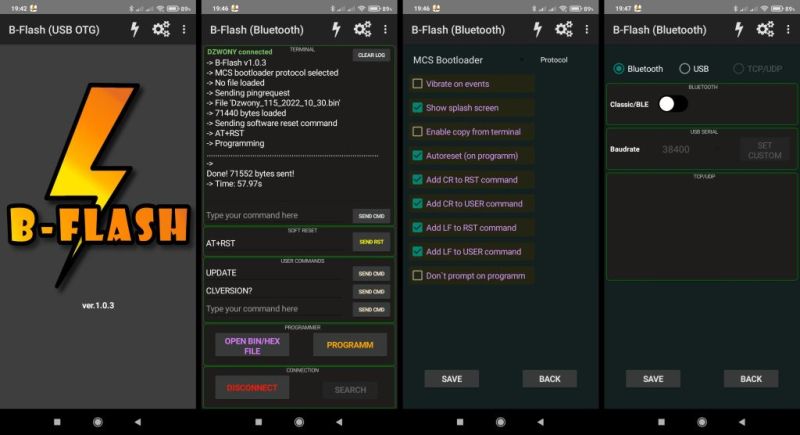Tap lightning bolt icon in USB OTG screen
800x435 pixels.
click(x=135, y=30)
